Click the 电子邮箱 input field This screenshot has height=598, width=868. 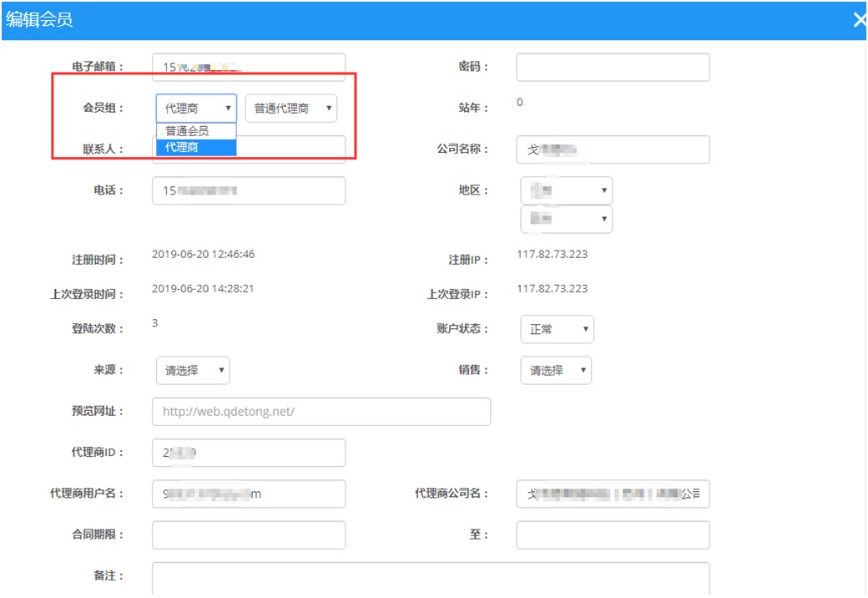(249, 68)
